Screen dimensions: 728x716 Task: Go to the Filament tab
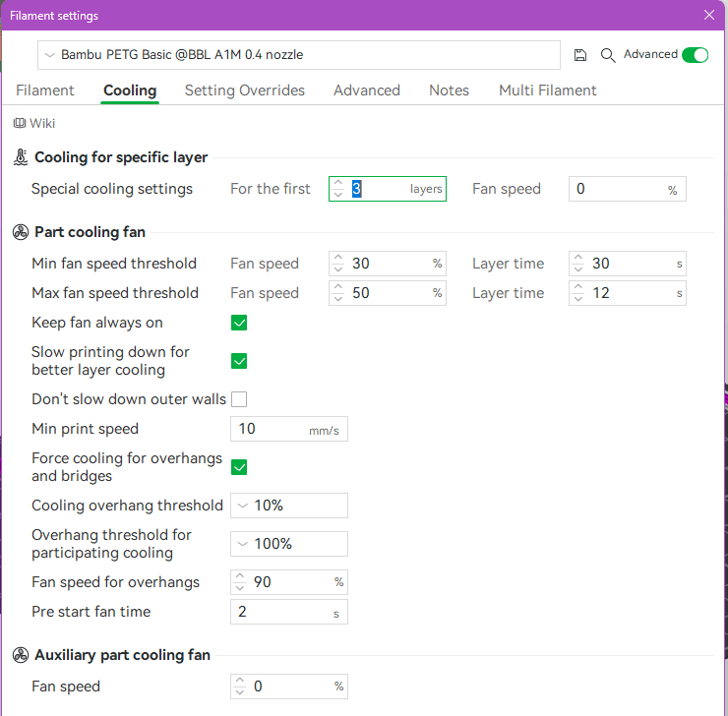pos(45,90)
